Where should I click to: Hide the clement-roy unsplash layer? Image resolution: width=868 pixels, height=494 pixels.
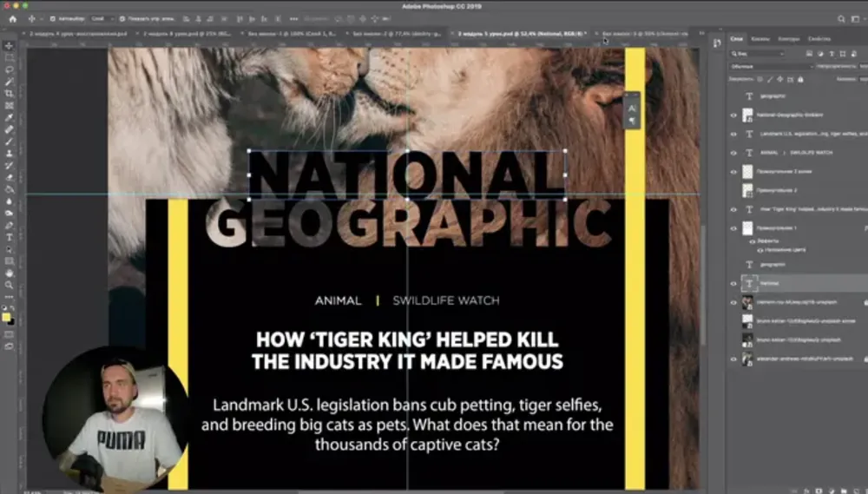[x=733, y=302]
